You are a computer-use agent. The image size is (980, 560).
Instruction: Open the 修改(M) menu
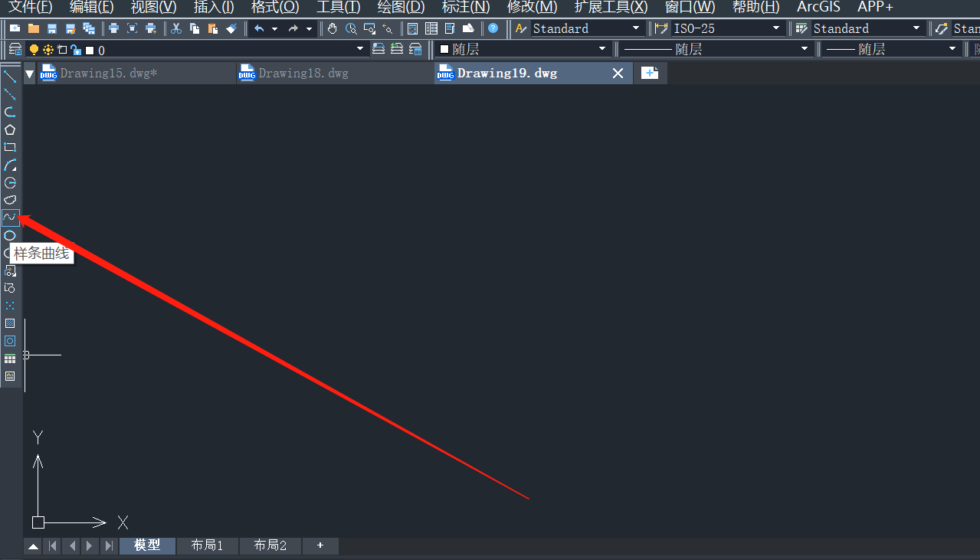click(532, 7)
